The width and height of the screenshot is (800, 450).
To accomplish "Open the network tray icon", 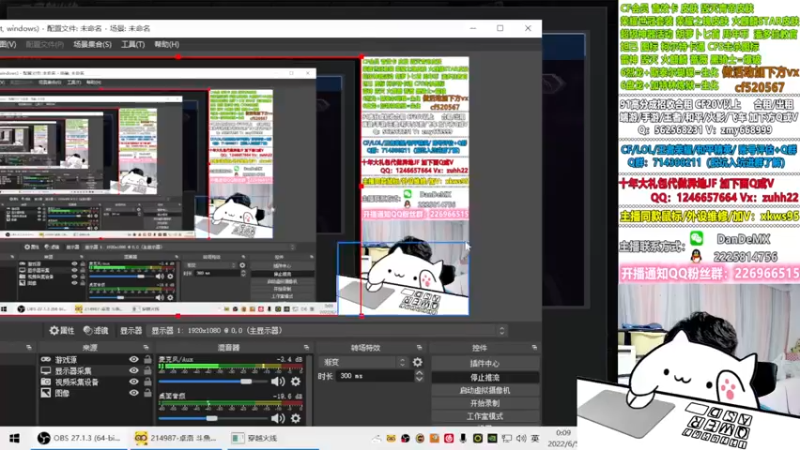I will 507,438.
